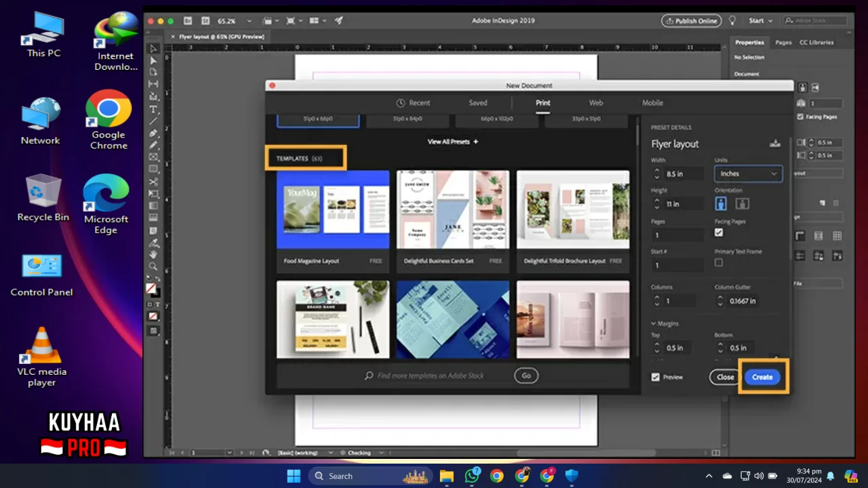Choose landscape orientation in New Document
This screenshot has height=488, width=868.
pyautogui.click(x=743, y=203)
